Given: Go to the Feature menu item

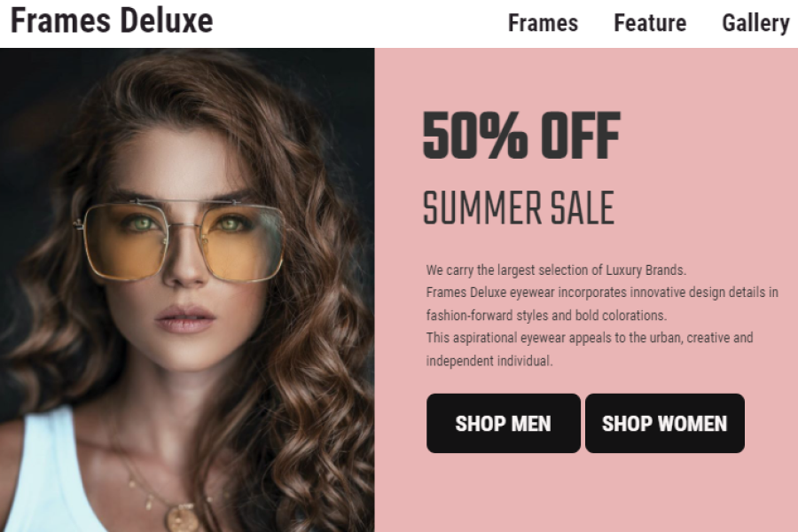Looking at the screenshot, I should click(650, 23).
